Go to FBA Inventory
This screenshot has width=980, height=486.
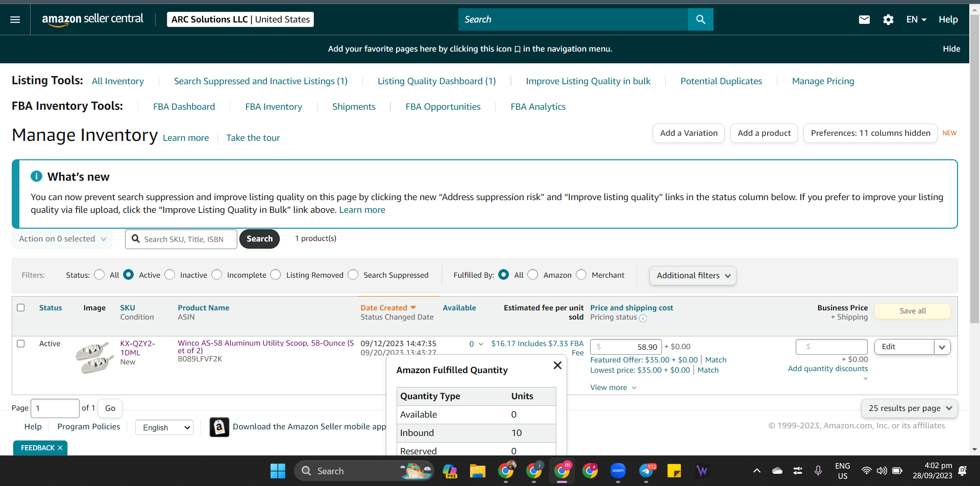pos(274,107)
